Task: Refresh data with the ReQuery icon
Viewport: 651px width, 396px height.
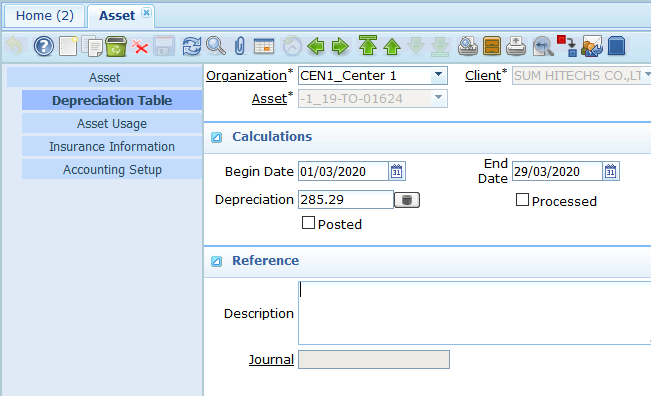Action: point(191,46)
